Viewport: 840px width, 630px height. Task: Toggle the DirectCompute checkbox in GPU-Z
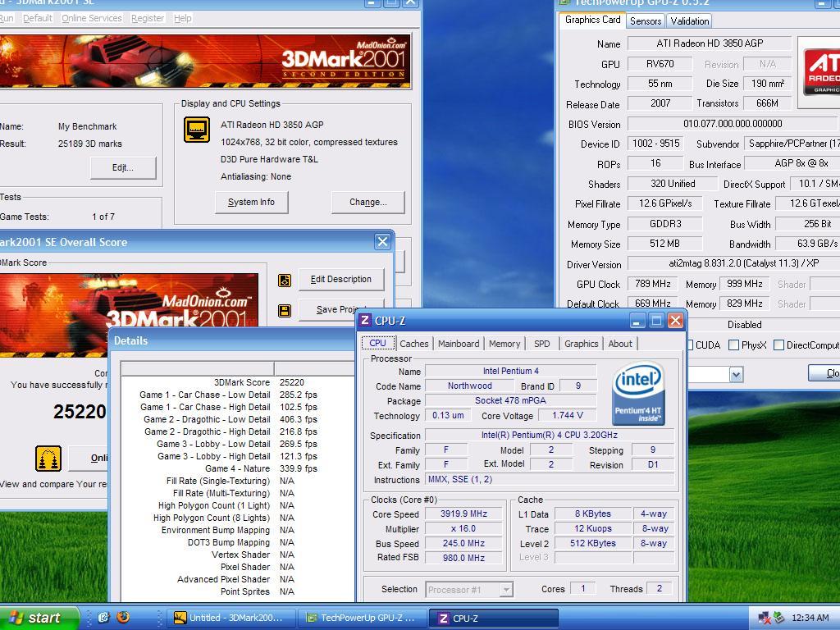click(779, 345)
